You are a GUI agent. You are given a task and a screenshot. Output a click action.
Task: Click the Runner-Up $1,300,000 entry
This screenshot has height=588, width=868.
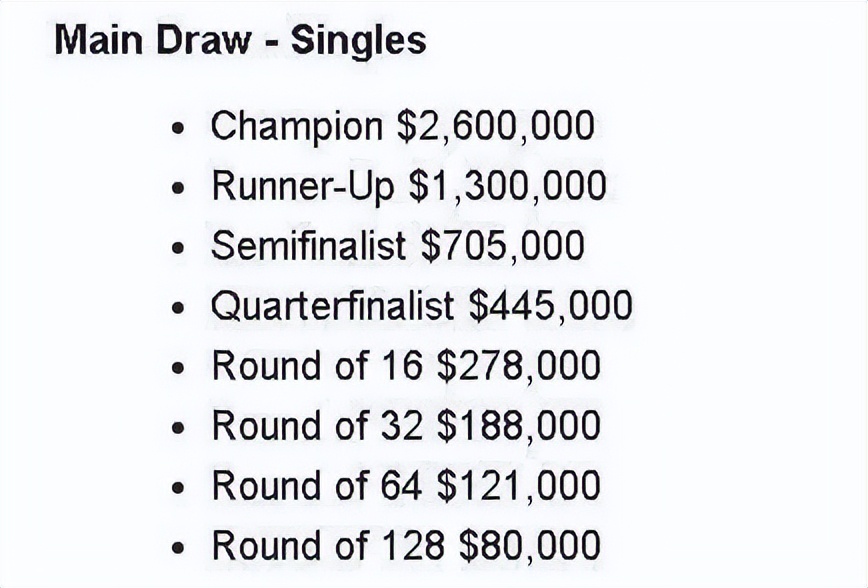[x=409, y=186]
